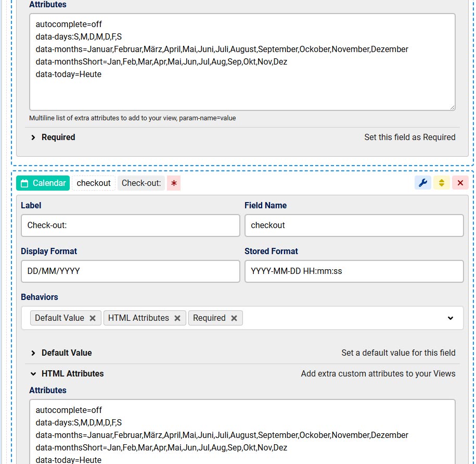Click the Stored Format field YYYY-MM-DD

pyautogui.click(x=354, y=271)
